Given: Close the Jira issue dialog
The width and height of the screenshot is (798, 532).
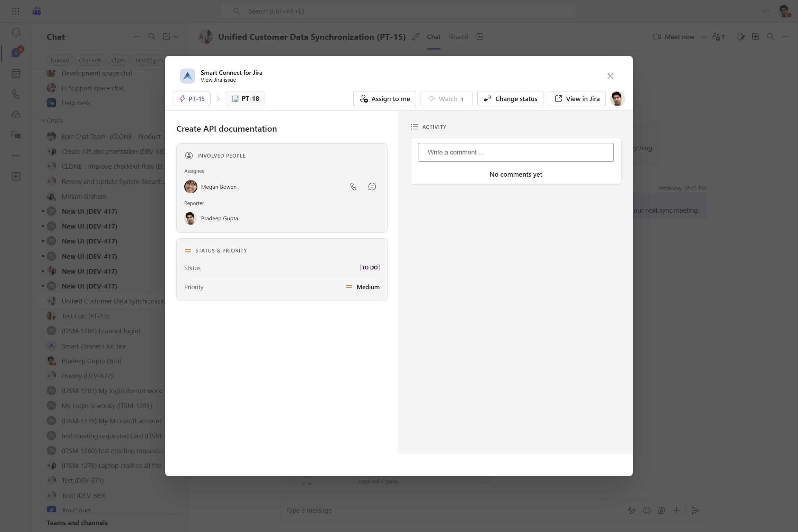Looking at the screenshot, I should 610,76.
